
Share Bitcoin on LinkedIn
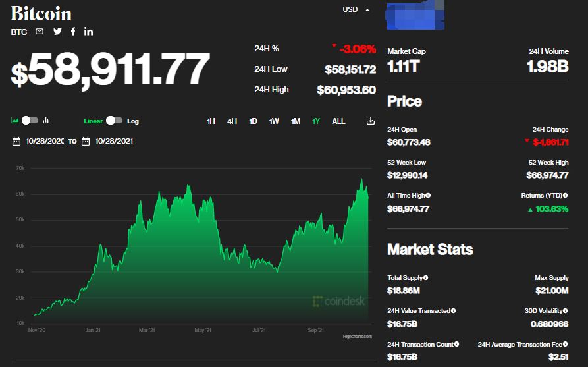pos(88,32)
